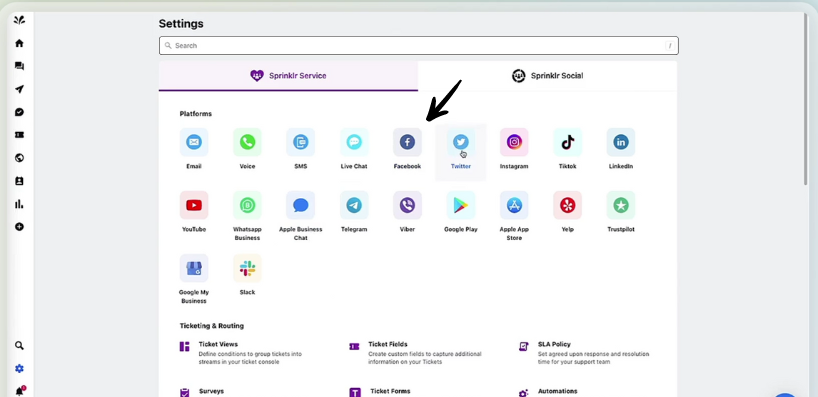
Task: Open the conversations chat bubbles sidebar icon
Action: [19, 66]
